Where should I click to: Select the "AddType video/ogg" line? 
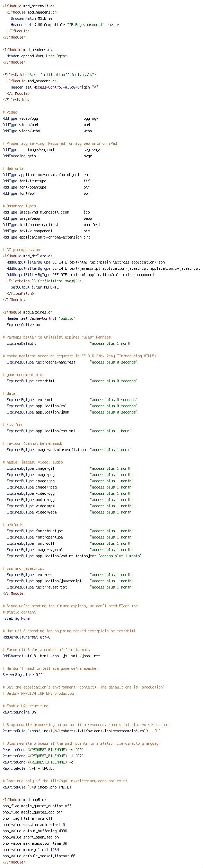tap(50, 118)
